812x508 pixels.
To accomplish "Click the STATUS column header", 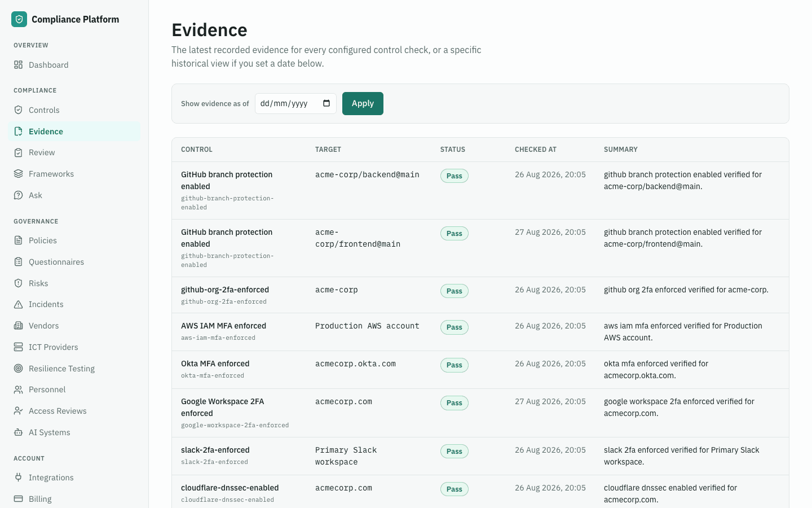I will point(453,150).
